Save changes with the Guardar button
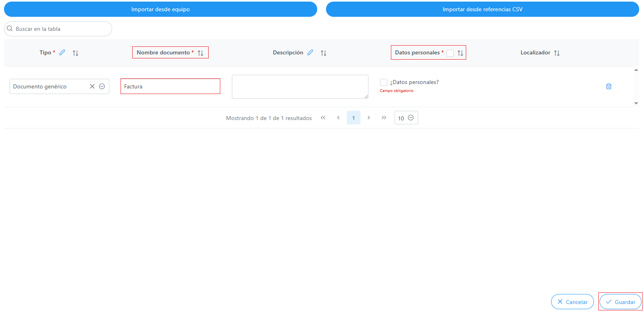Screen dimensions: 644x314 click(620, 302)
